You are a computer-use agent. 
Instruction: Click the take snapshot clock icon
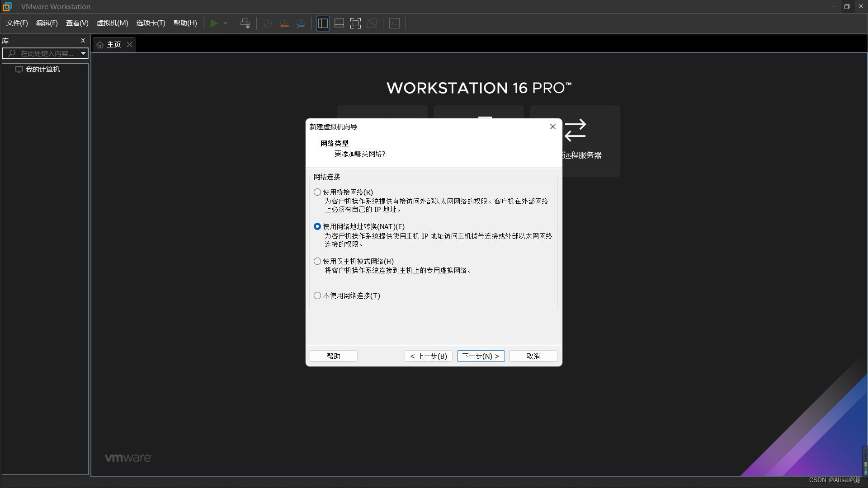coord(268,23)
